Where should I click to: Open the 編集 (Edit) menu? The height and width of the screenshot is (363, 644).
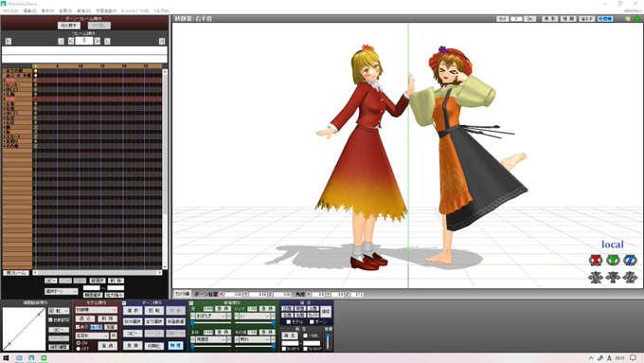[29, 11]
